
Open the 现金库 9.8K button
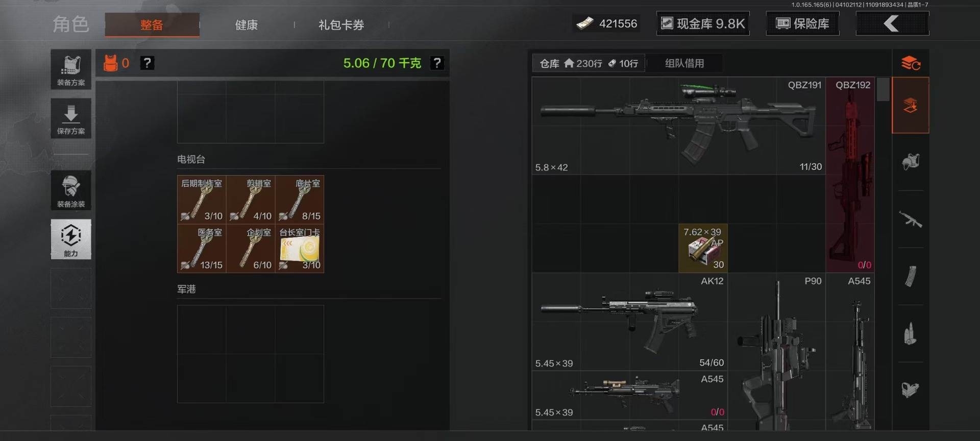click(703, 23)
